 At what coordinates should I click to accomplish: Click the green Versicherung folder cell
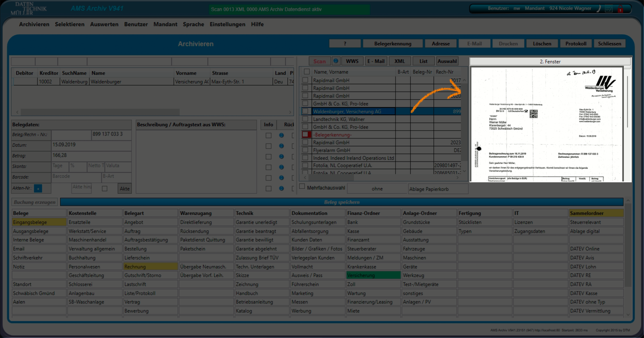click(373, 275)
